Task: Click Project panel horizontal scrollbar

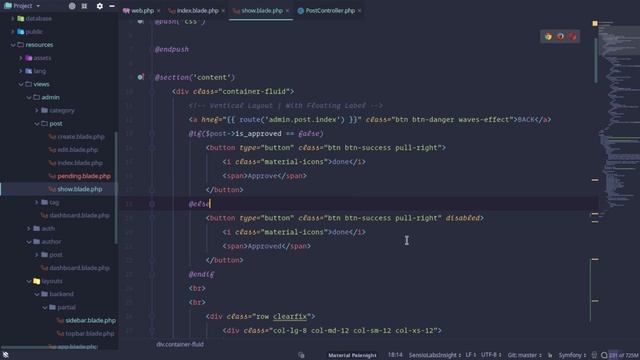Action: coord(49,348)
